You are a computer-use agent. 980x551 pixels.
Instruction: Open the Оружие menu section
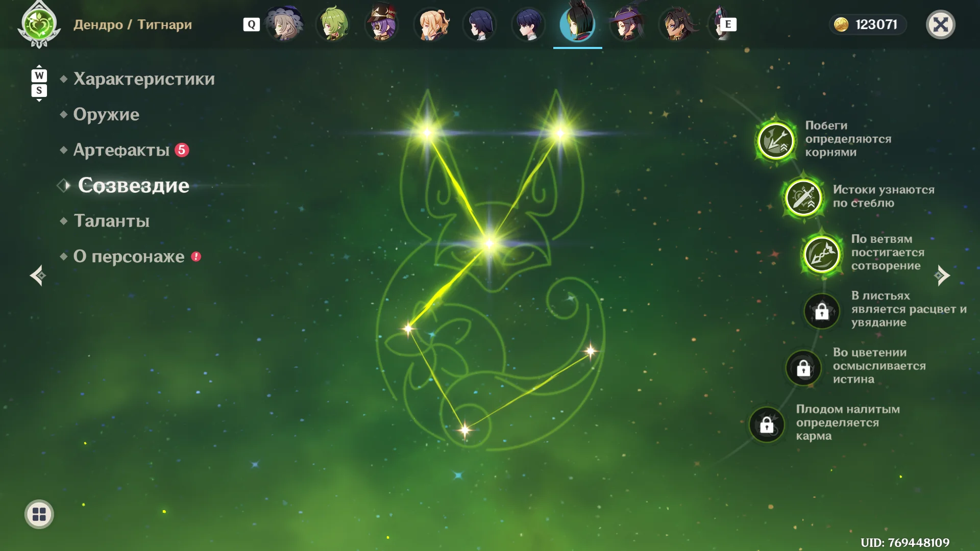click(x=106, y=114)
